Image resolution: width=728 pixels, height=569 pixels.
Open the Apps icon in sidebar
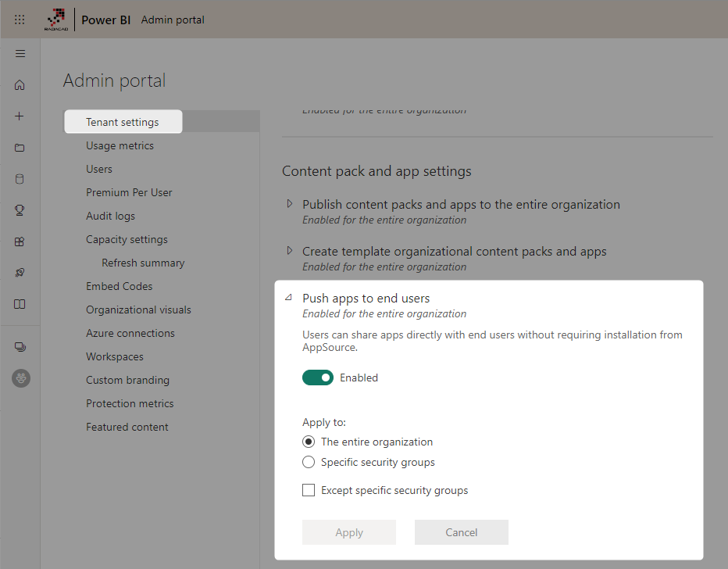coord(20,242)
